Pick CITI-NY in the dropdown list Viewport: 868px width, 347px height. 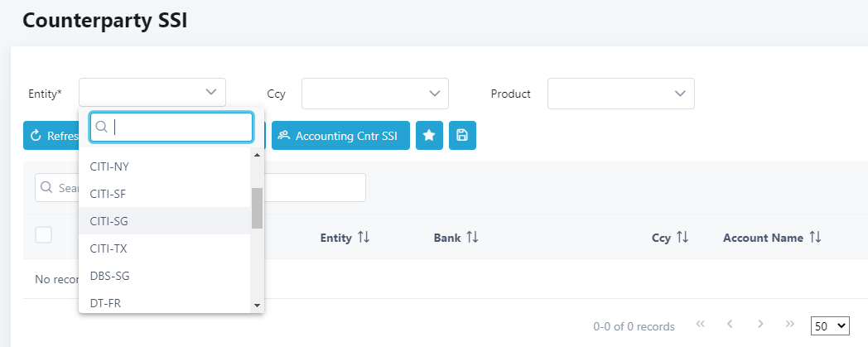(166, 166)
